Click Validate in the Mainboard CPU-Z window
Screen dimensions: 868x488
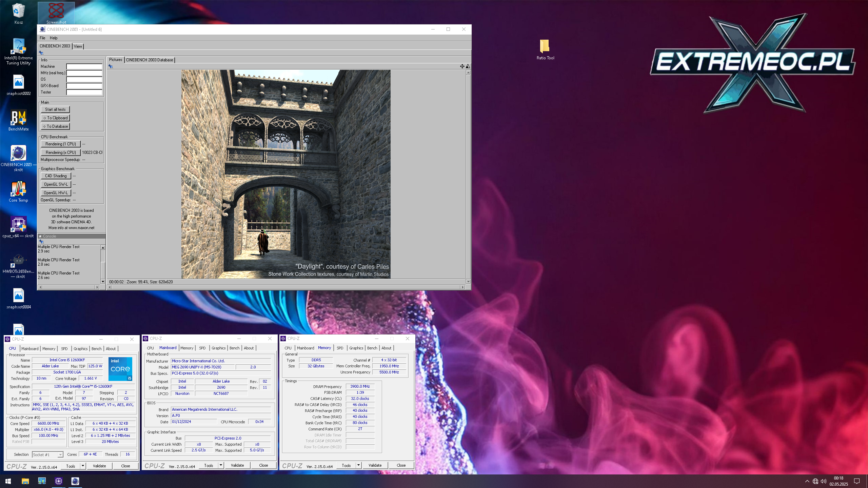[237, 465]
